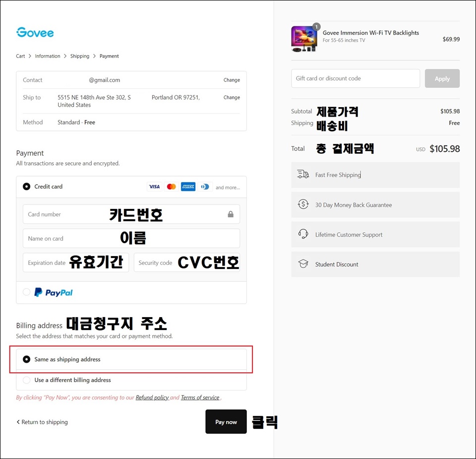
Task: Click the 'and more...' card types text
Action: coord(228,188)
